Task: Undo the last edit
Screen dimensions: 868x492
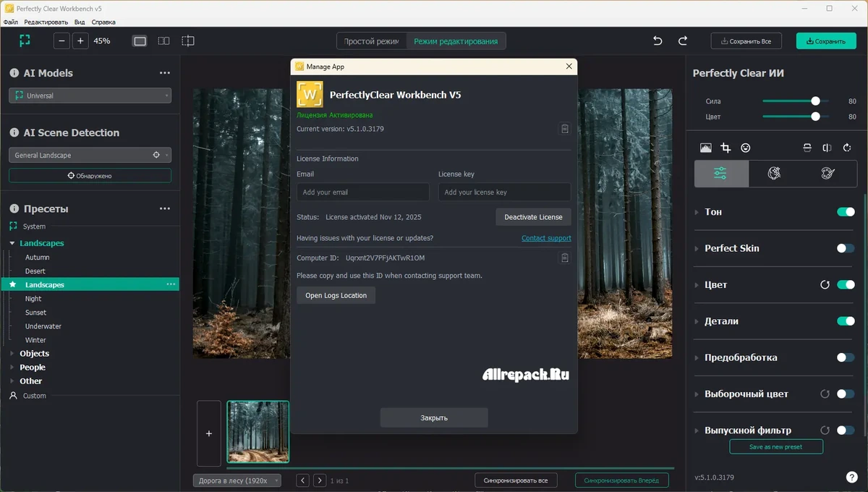Action: (x=658, y=41)
